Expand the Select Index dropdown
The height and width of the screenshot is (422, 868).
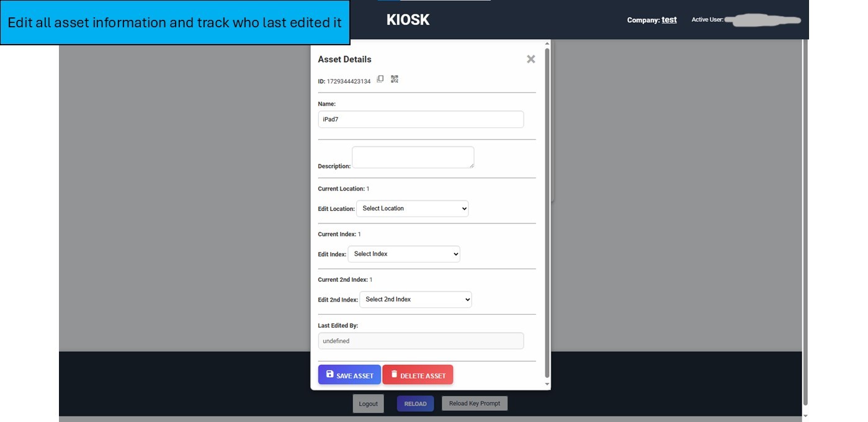click(x=404, y=254)
